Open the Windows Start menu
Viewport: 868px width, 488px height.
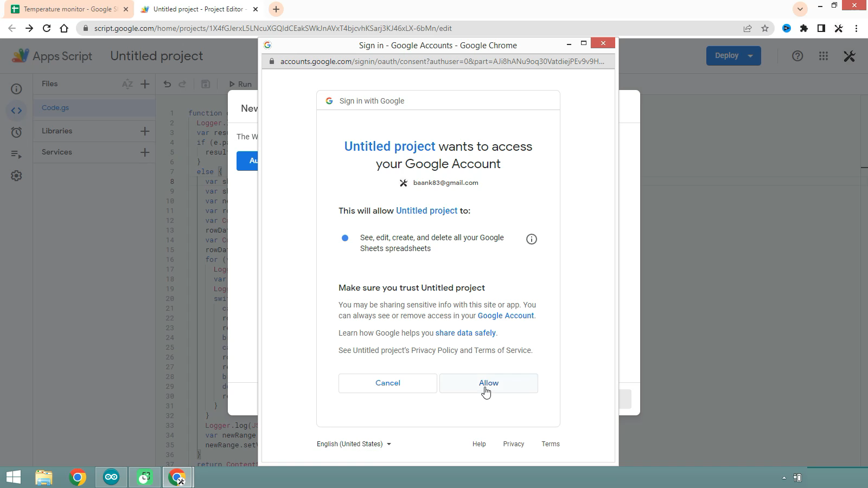click(13, 477)
